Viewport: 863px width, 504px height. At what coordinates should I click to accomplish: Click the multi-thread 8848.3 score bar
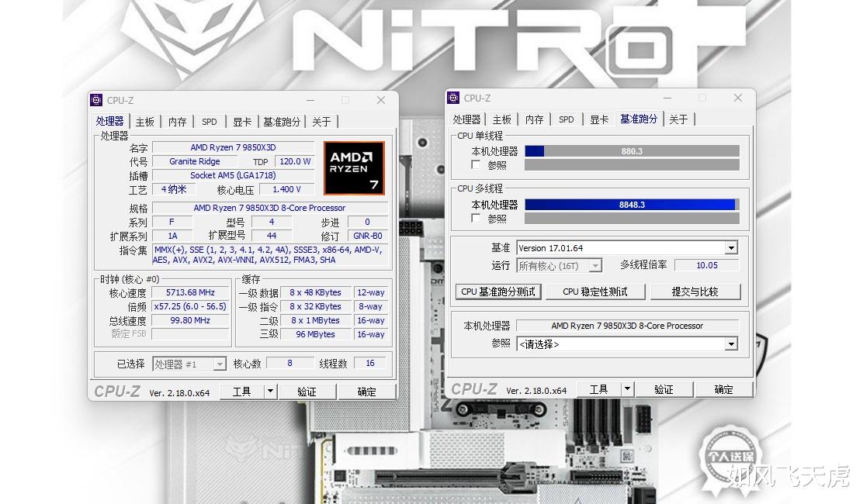click(632, 205)
